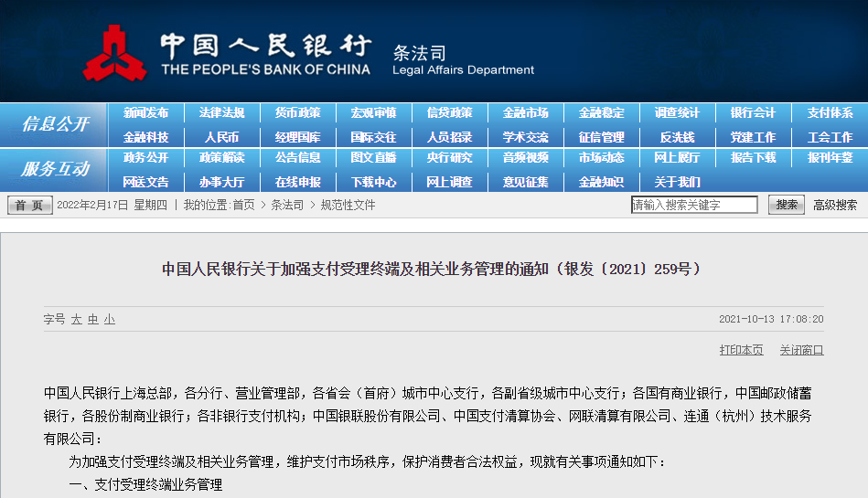Viewport: 868px width, 498px height.
Task: Click 规范性文件 in the breadcrumb
Action: click(348, 206)
